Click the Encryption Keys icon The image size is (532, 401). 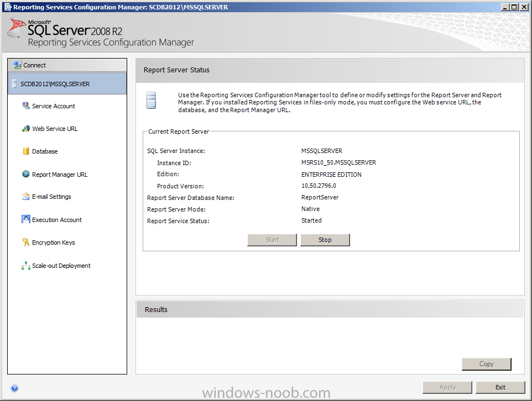[x=26, y=242]
